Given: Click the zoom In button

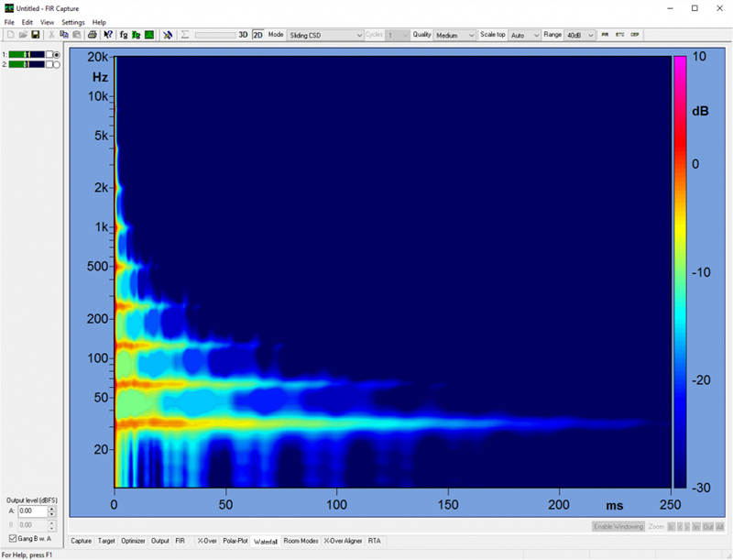Looking at the screenshot, I should coord(696,527).
